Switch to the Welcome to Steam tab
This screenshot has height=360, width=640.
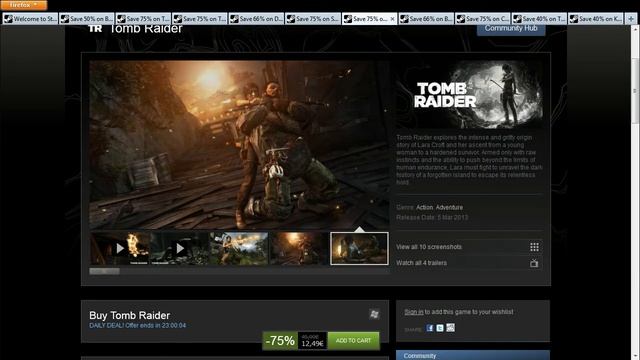pyautogui.click(x=30, y=19)
